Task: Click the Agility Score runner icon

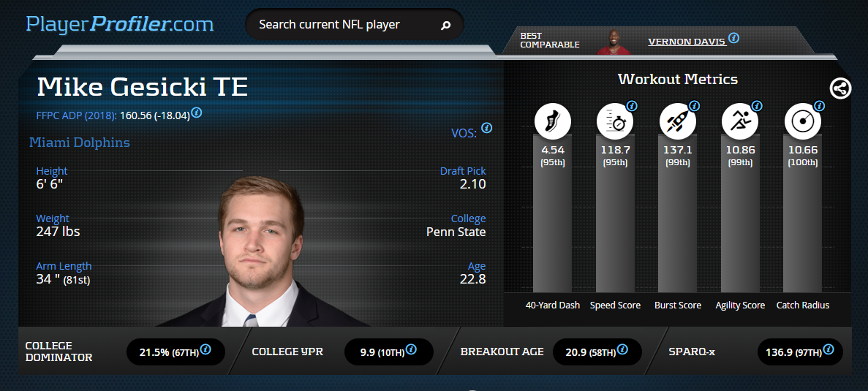Action: pyautogui.click(x=740, y=121)
